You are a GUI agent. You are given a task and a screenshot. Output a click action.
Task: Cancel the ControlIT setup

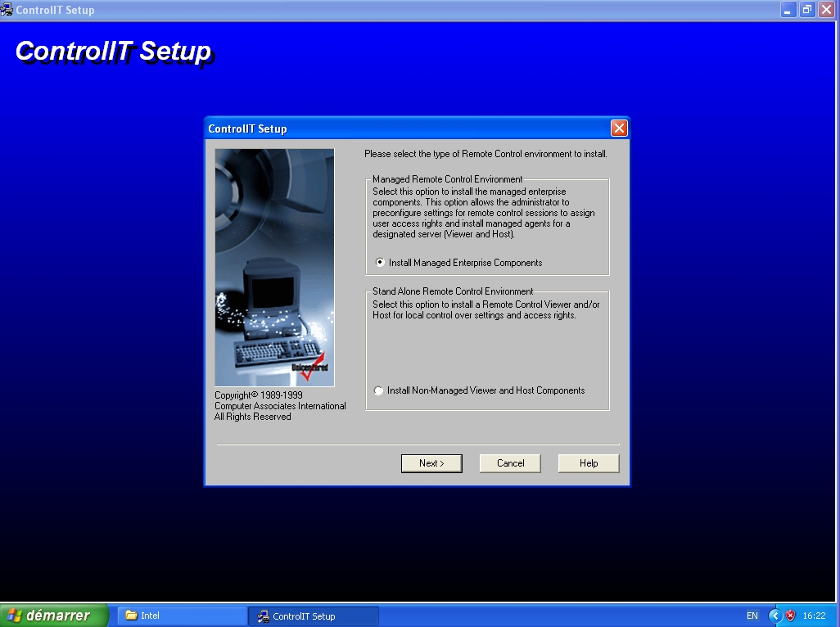pos(510,463)
